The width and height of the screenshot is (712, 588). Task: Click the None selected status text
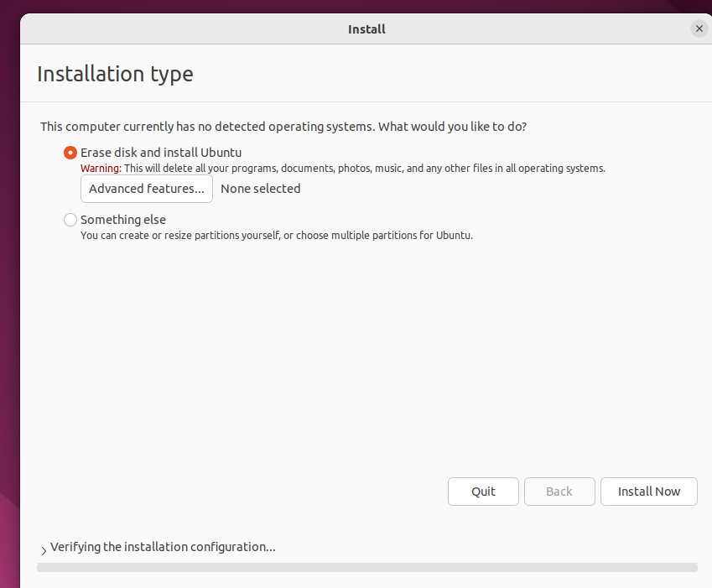pyautogui.click(x=261, y=189)
